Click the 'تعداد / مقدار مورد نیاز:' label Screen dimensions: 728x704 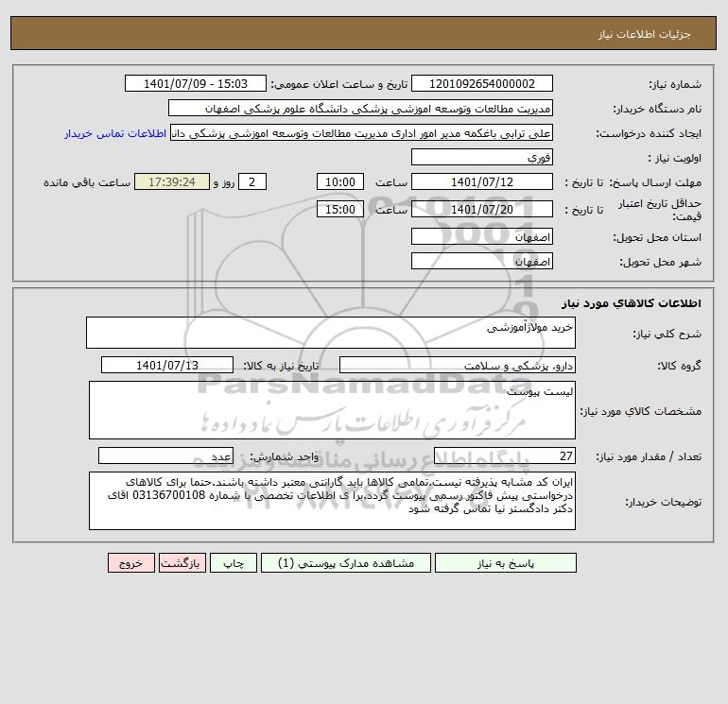click(x=649, y=456)
